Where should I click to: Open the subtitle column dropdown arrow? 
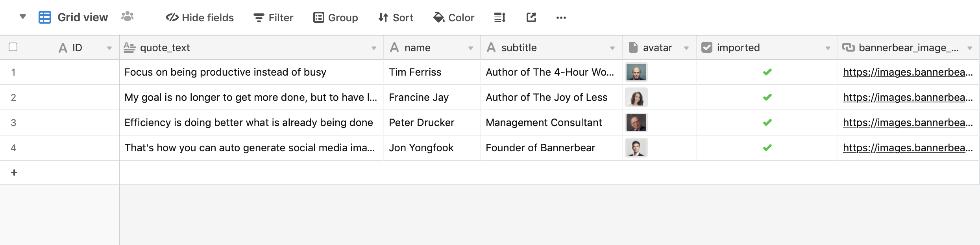[612, 48]
